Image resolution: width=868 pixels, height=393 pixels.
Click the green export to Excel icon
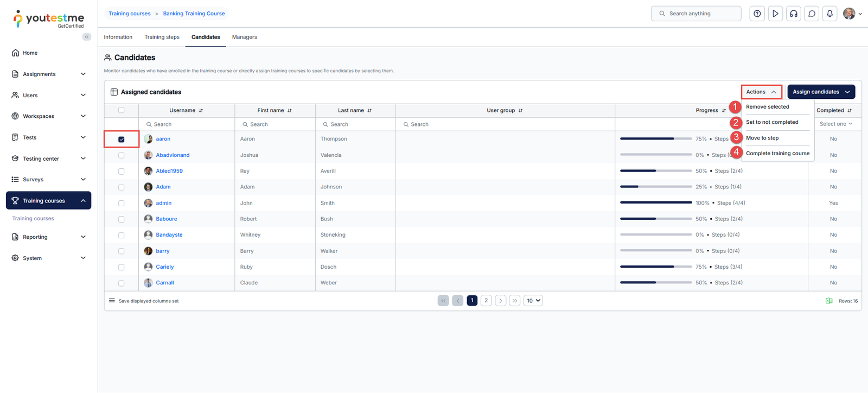click(x=829, y=301)
